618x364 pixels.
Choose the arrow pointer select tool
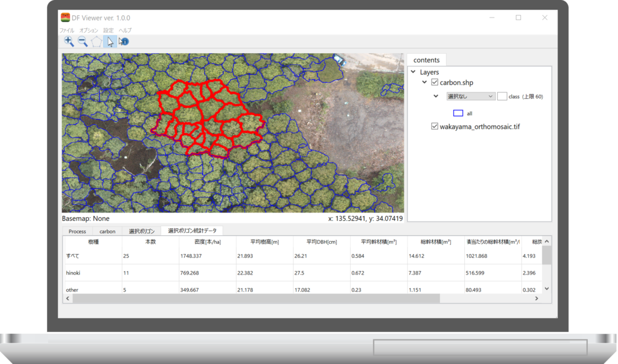[x=110, y=42]
